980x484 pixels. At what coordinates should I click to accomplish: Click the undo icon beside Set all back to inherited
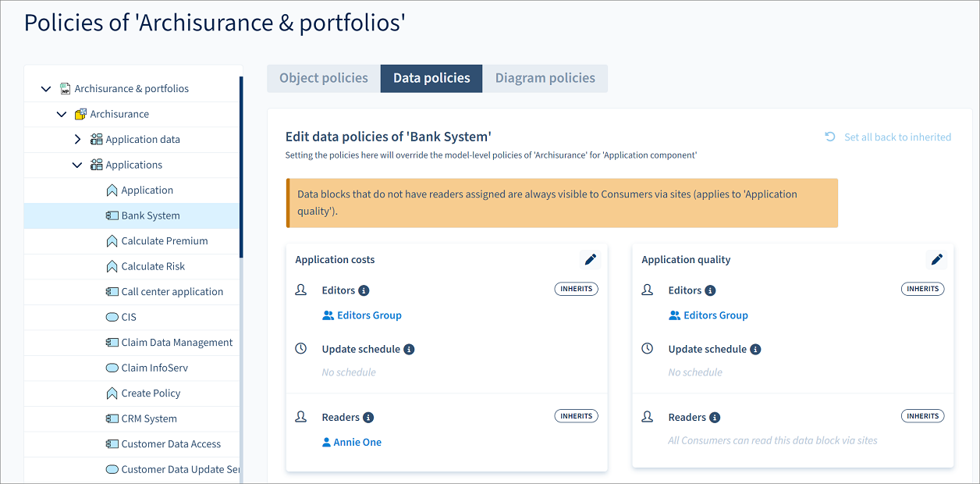830,137
